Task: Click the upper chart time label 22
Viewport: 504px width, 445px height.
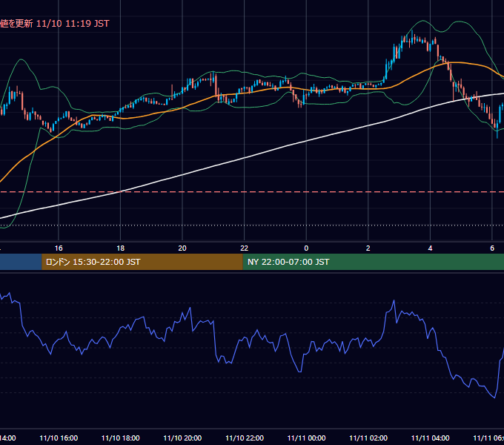Action: tap(245, 248)
